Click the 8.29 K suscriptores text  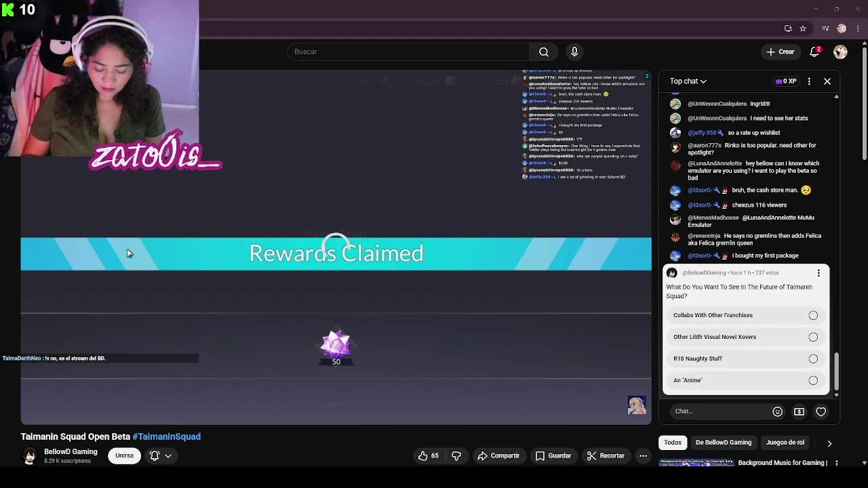[67, 461]
